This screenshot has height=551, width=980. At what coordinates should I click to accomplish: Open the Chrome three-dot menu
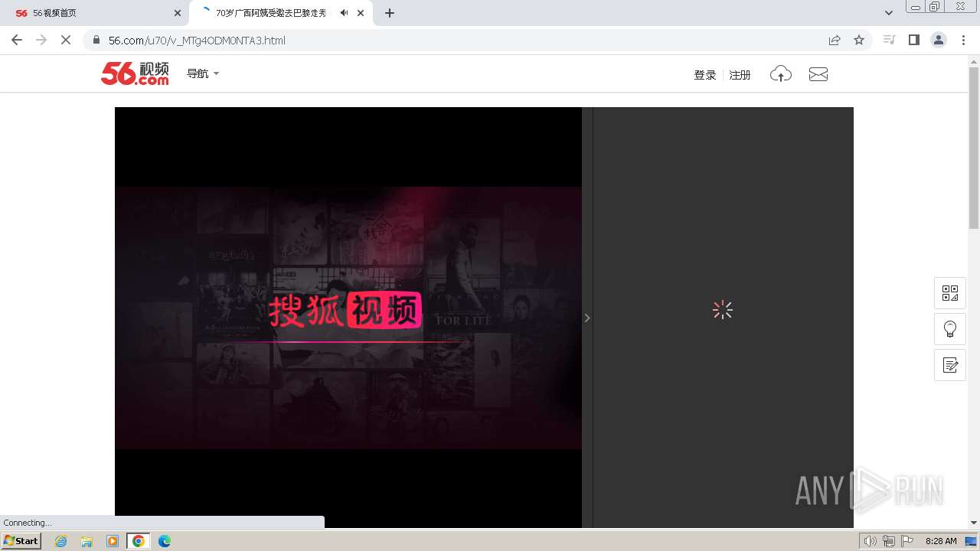pos(964,40)
